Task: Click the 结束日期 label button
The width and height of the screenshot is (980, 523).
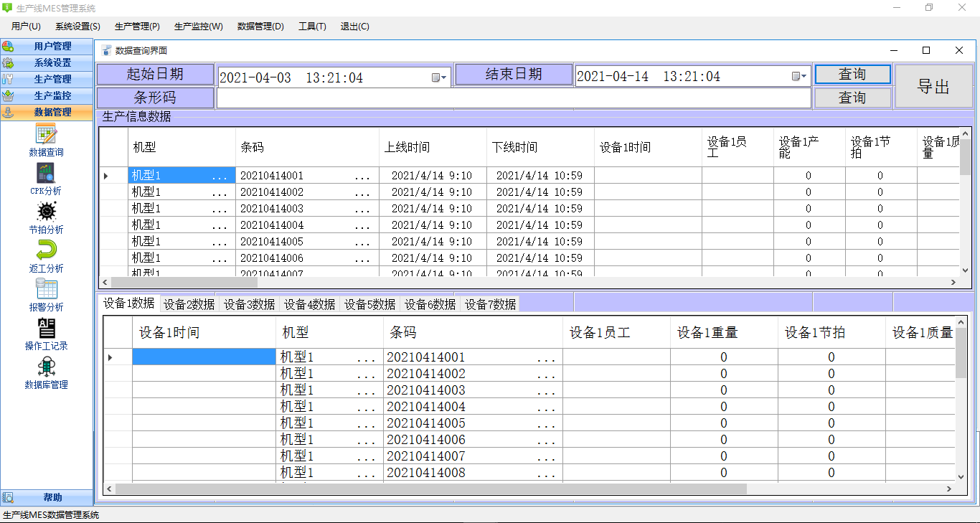Action: (x=514, y=74)
